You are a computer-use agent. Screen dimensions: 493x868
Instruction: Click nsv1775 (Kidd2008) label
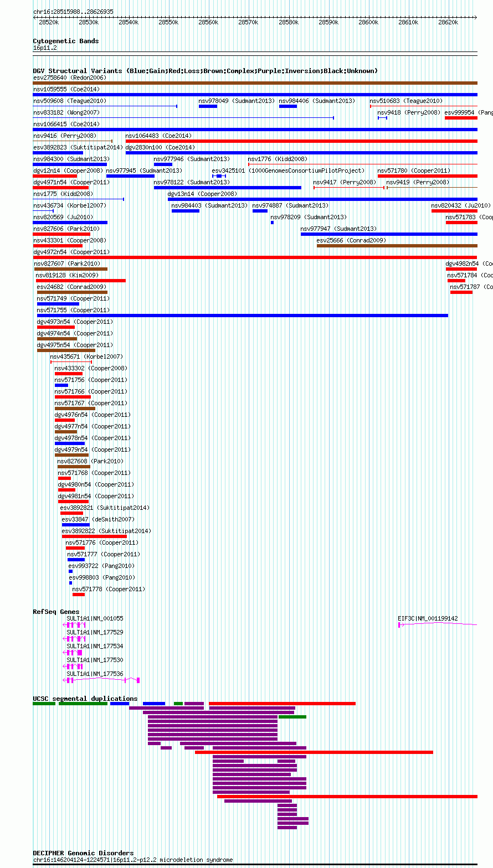pyautogui.click(x=63, y=194)
